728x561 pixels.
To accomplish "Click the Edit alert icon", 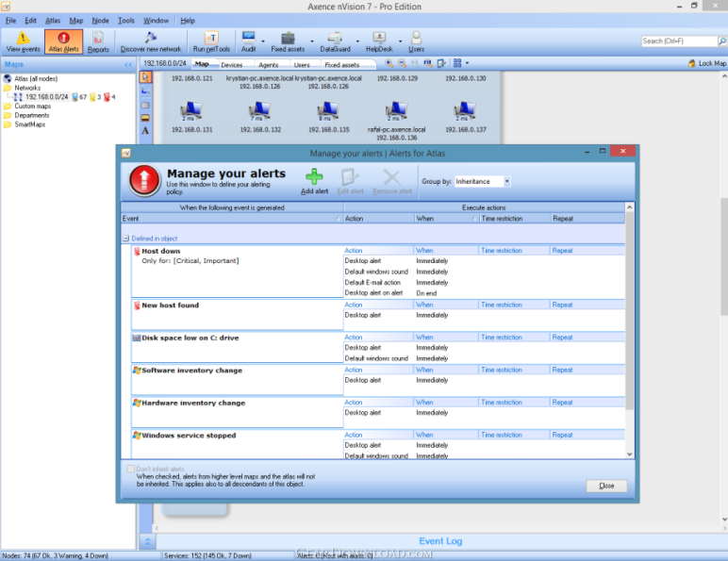I will pyautogui.click(x=350, y=177).
